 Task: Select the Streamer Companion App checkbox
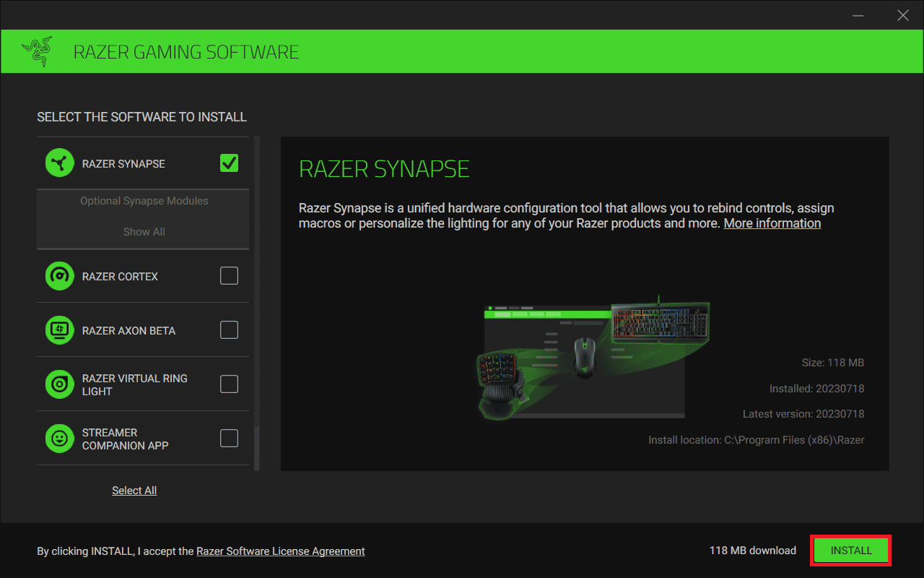tap(229, 438)
